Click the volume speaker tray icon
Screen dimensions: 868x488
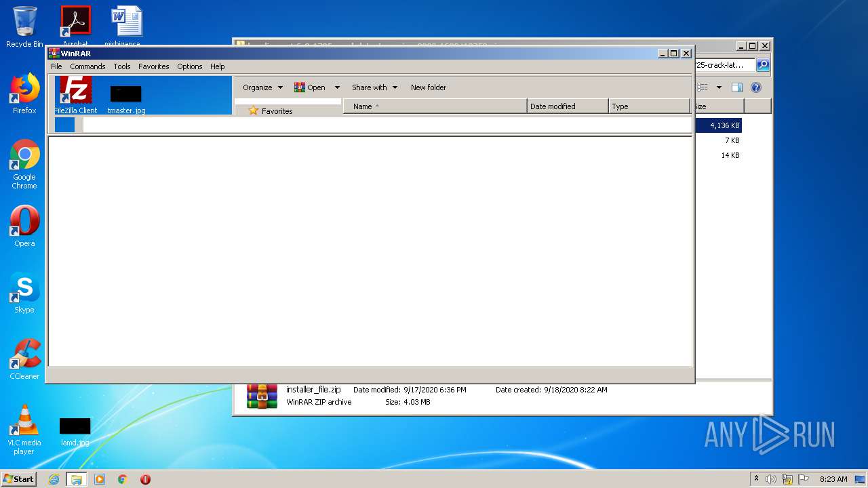click(x=771, y=479)
